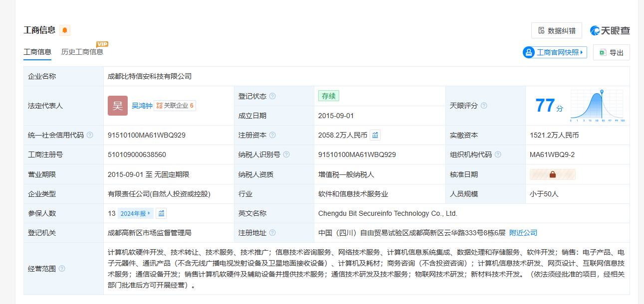Select 增值税一般纳税人 taxpayer qualification
Viewport: 644px width, 304px height.
[x=346, y=174]
